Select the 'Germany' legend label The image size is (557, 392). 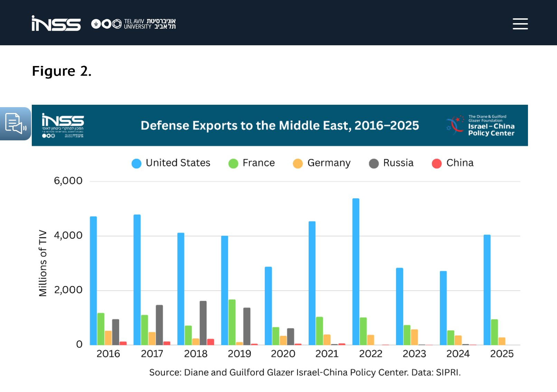click(x=329, y=163)
